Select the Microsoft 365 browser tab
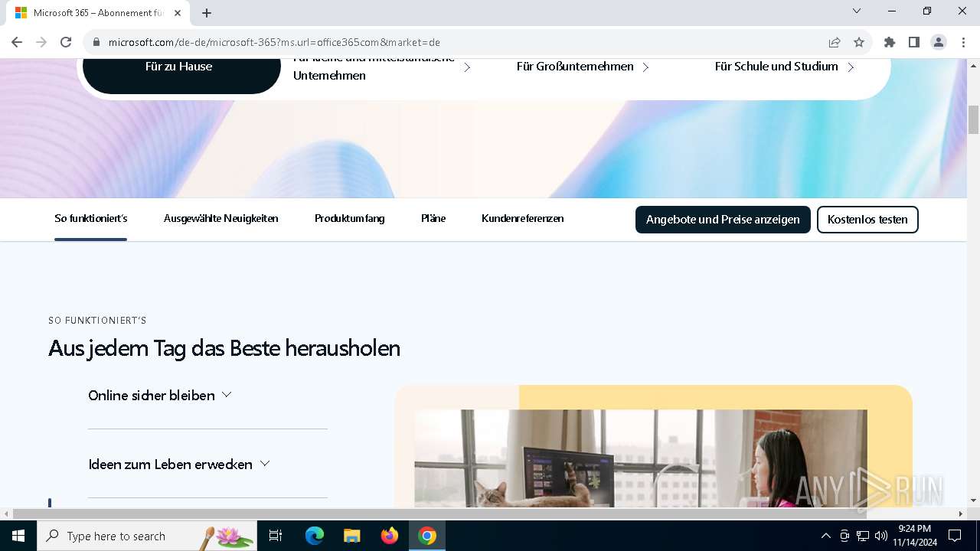 pos(98,13)
